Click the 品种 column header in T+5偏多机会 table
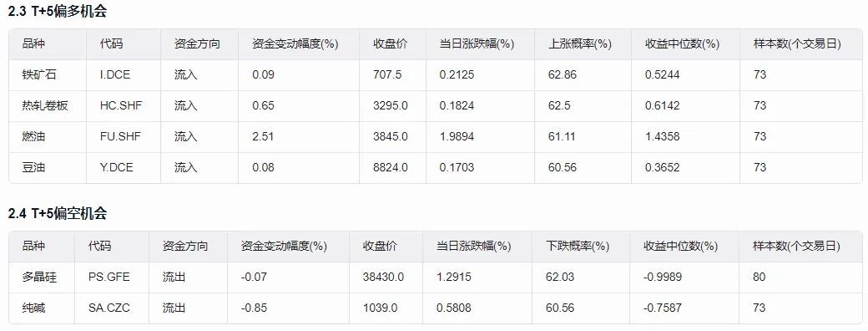 (33, 43)
